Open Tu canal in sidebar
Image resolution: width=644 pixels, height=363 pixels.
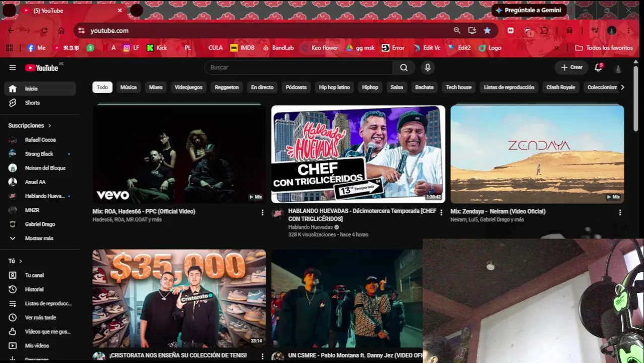(40, 275)
